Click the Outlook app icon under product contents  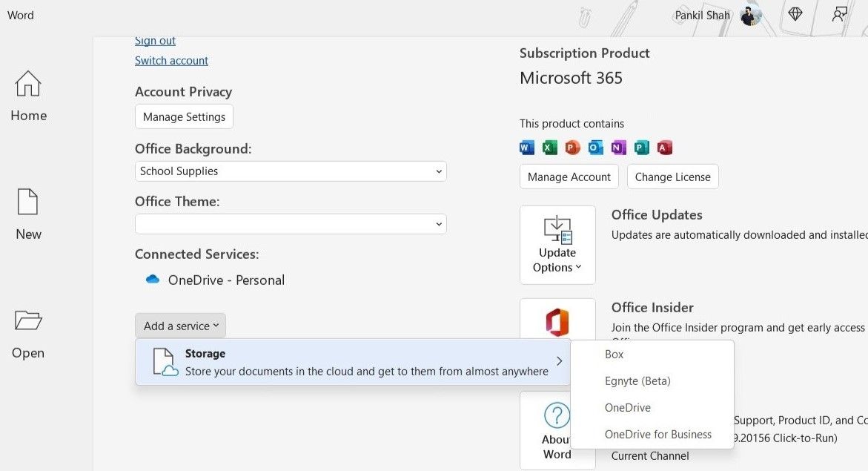click(x=596, y=148)
